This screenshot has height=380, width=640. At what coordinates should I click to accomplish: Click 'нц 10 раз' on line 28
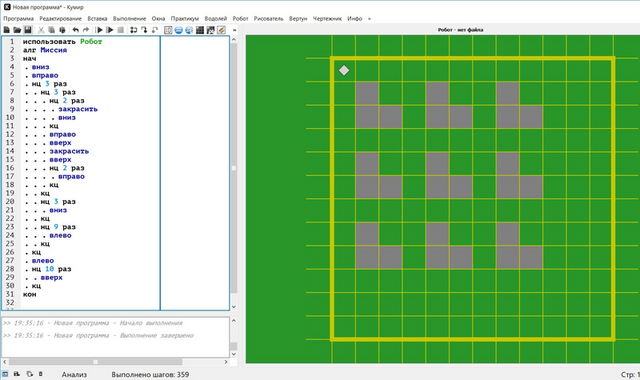pos(51,269)
